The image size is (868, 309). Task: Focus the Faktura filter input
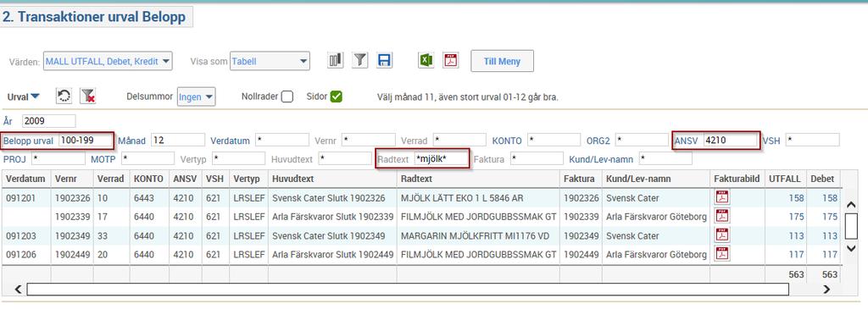537,159
